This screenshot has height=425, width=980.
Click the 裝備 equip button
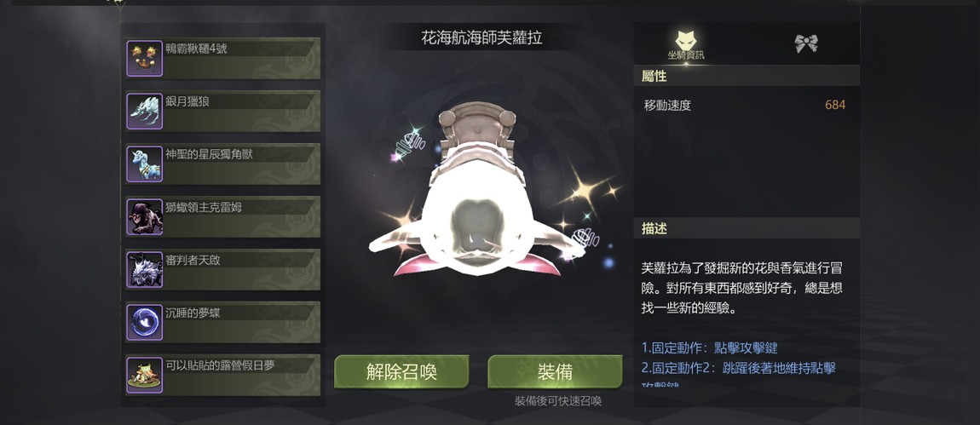(x=555, y=372)
